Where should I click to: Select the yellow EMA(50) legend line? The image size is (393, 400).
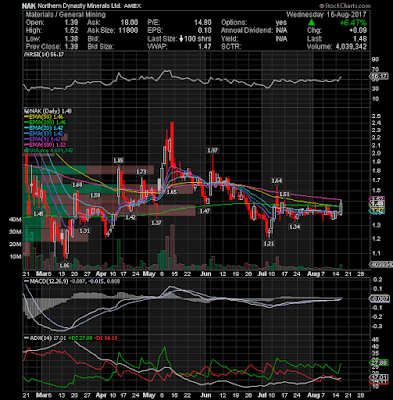26,117
